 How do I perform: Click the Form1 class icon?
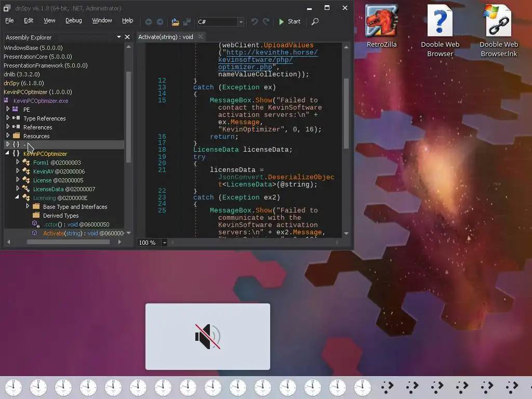pos(26,163)
